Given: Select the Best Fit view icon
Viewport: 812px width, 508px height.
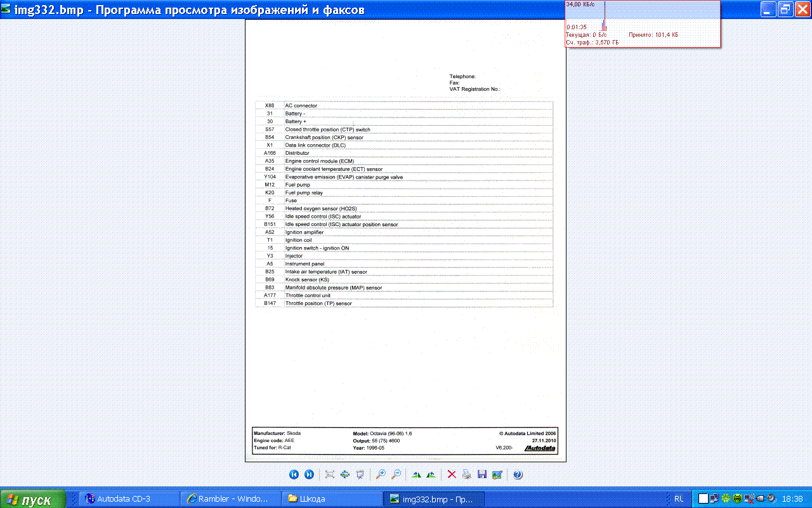Looking at the screenshot, I should (x=329, y=474).
